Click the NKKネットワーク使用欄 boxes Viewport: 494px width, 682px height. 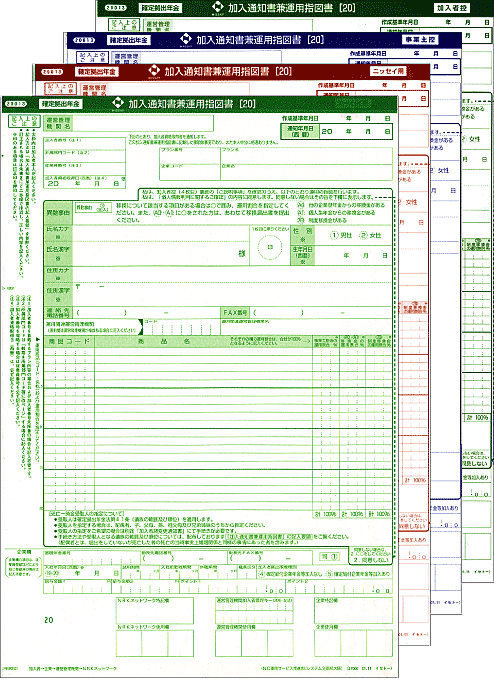pos(154,641)
